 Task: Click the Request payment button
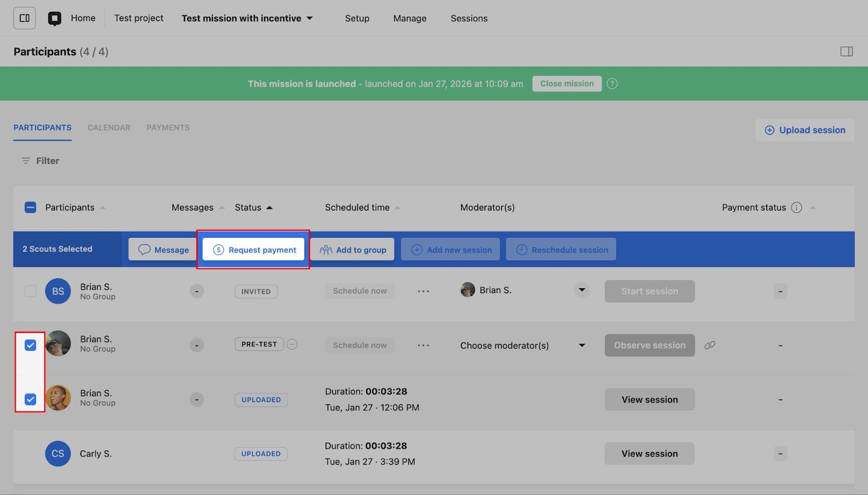pyautogui.click(x=254, y=250)
